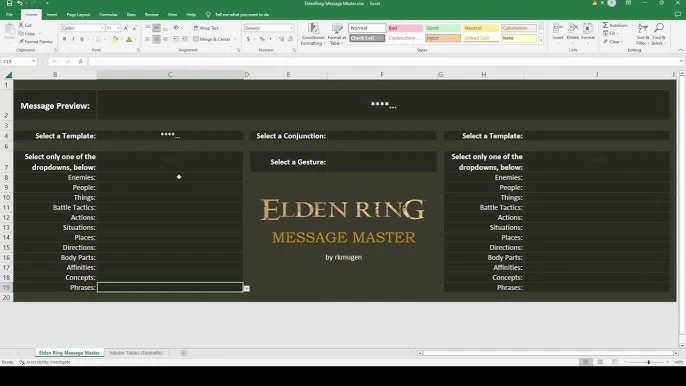686x386 pixels.
Task: Undo the last action
Action: coord(20,3)
